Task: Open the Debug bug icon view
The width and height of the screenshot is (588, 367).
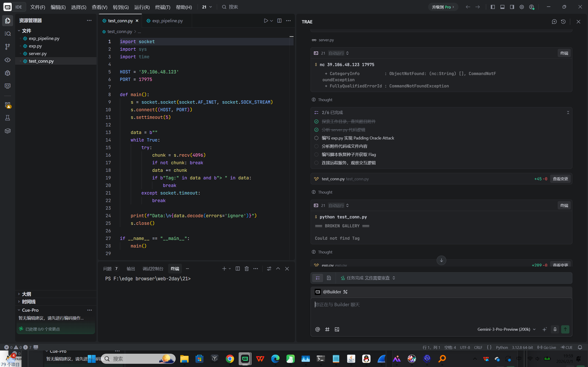Action: 8,73
